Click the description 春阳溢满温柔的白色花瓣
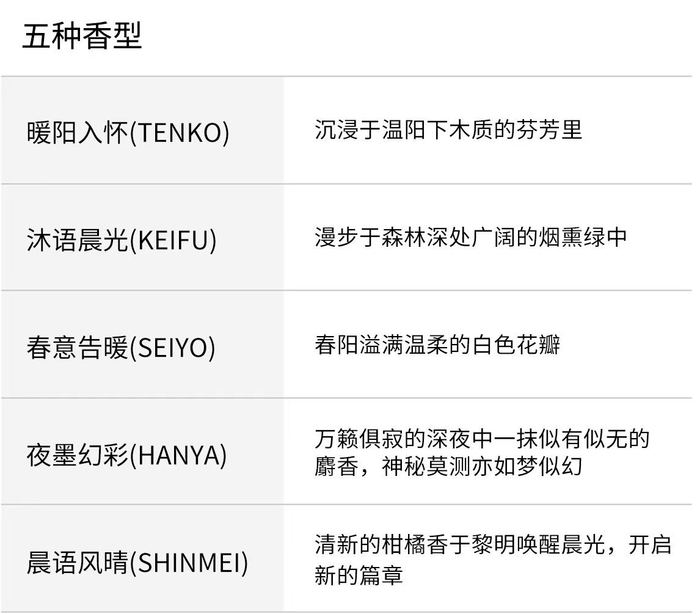The height and width of the screenshot is (614, 700). [x=437, y=345]
